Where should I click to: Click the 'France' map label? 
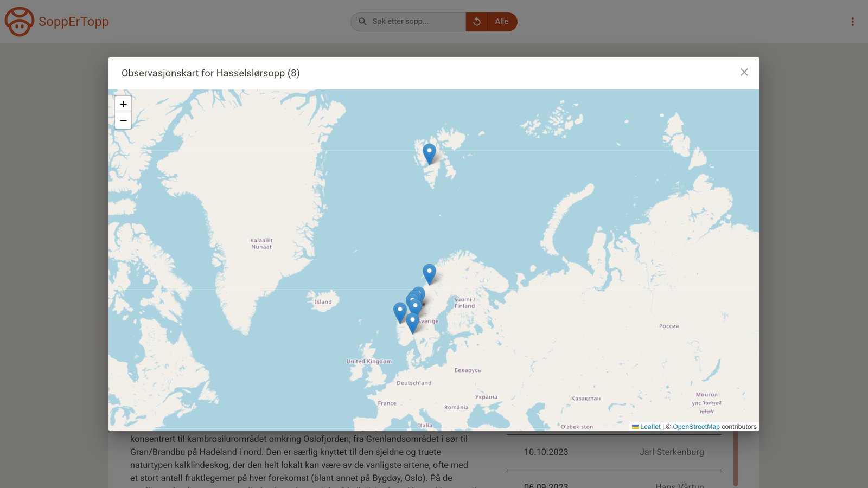click(387, 403)
